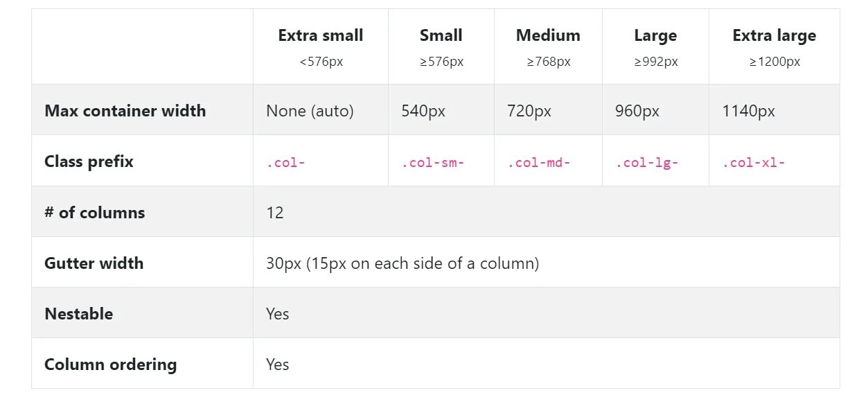Image resolution: width=868 pixels, height=413 pixels.
Task: Click the Class prefix row label
Action: (x=89, y=161)
